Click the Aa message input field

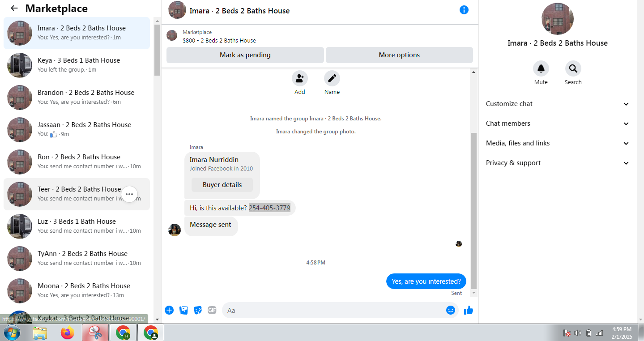click(x=334, y=310)
